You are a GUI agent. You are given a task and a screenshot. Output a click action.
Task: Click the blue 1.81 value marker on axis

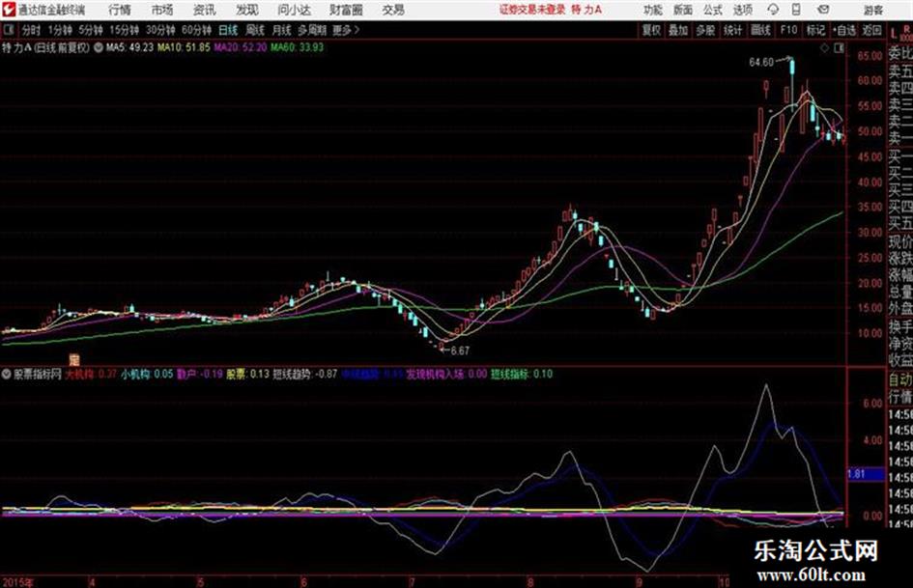point(866,474)
